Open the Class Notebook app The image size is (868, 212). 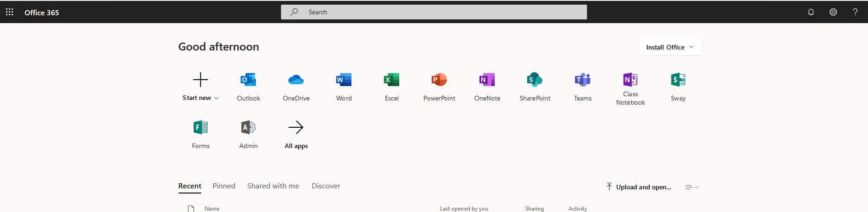coord(631,89)
